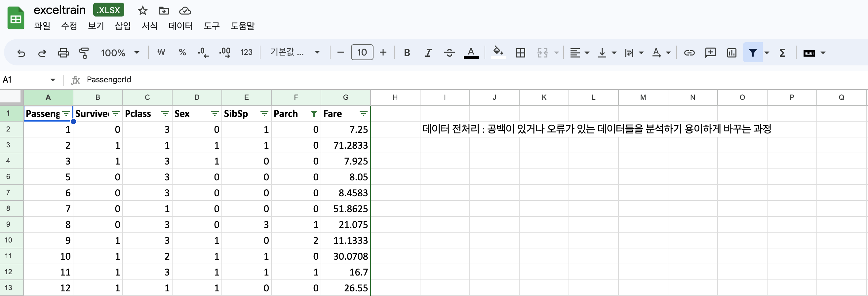Open the name box dropdown for A1
The height and width of the screenshot is (296, 868).
53,80
